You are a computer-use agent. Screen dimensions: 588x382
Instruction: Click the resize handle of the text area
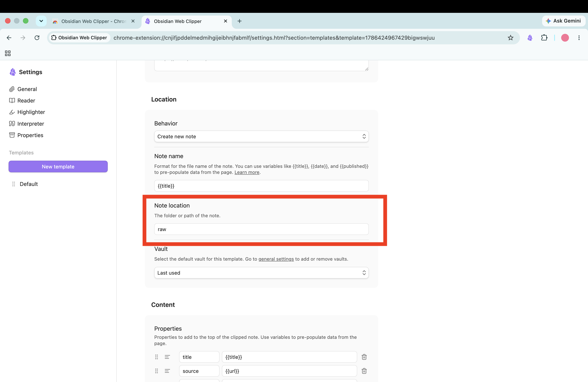click(367, 69)
